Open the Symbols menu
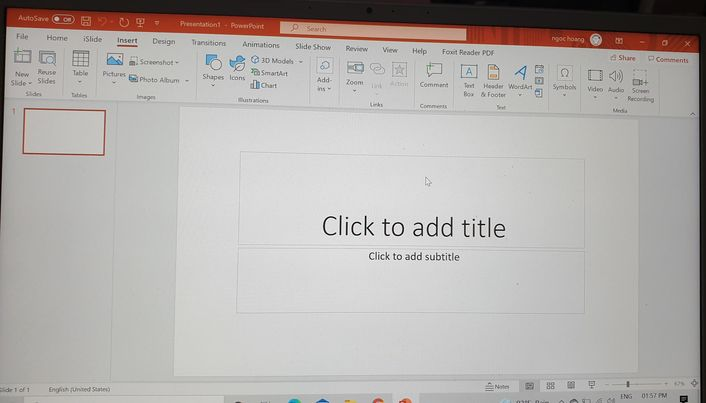706x403 pixels. click(x=564, y=80)
